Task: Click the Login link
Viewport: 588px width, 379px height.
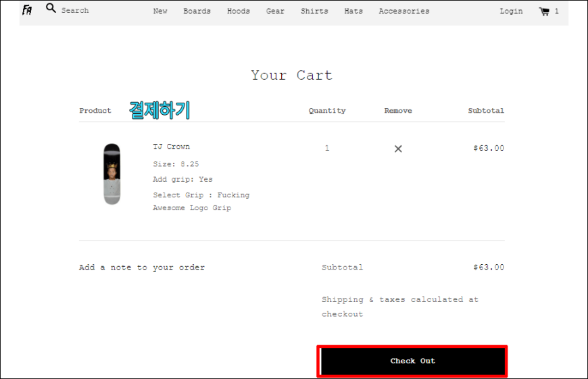Action: point(511,11)
